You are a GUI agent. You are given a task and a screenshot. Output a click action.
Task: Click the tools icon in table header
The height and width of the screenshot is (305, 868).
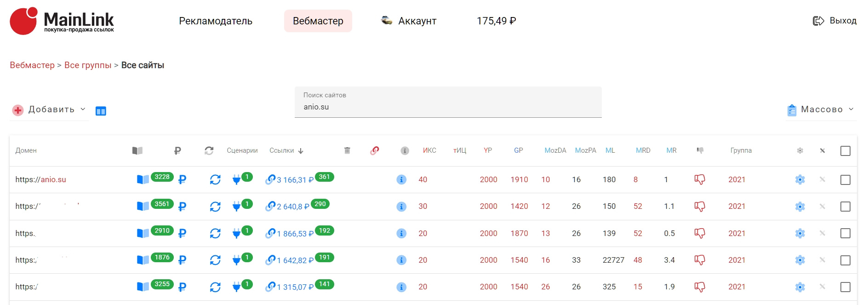point(822,150)
